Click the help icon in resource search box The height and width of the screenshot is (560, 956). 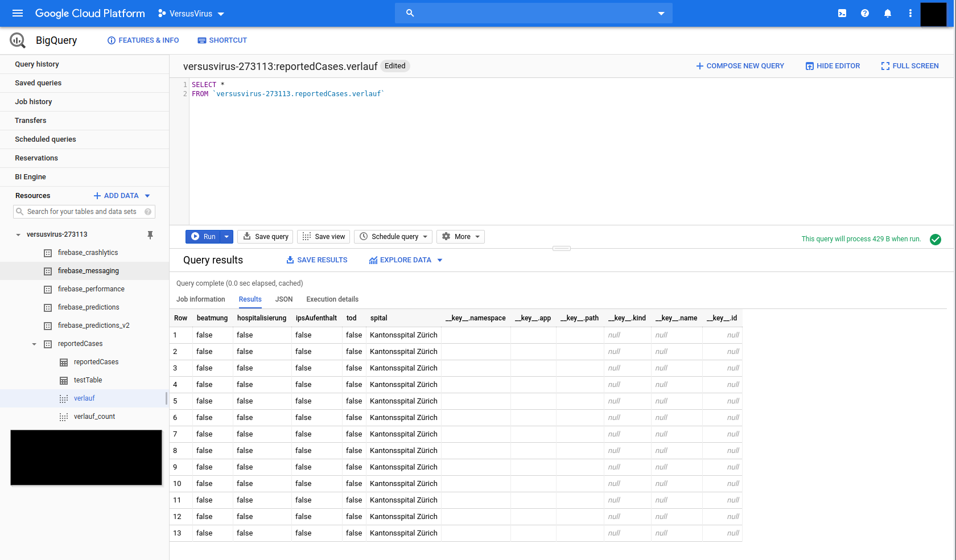148,212
